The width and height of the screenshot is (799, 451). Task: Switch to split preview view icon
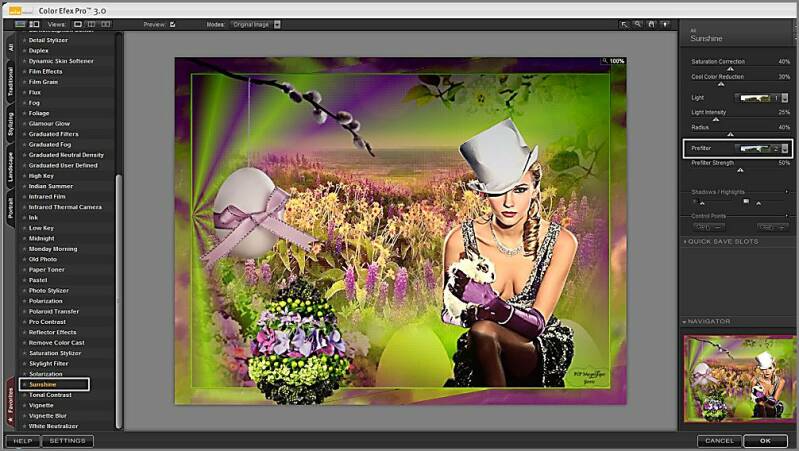pyautogui.click(x=91, y=24)
